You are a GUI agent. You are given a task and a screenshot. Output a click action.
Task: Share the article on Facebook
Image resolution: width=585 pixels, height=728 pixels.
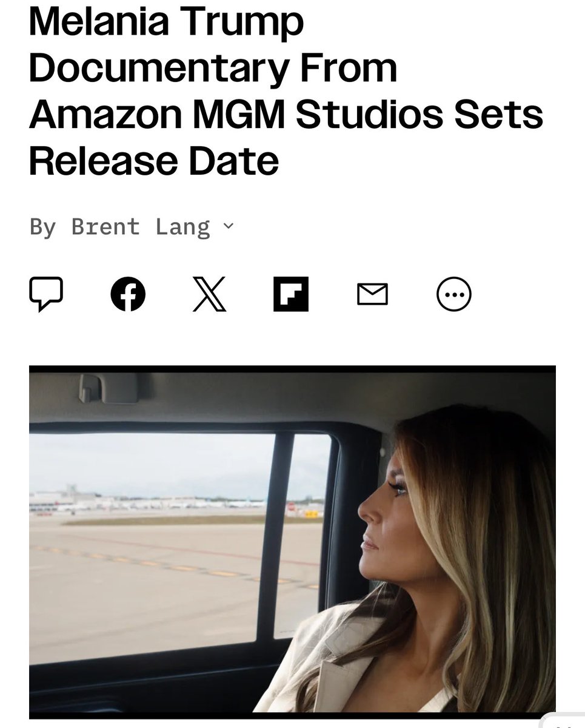[x=128, y=294]
